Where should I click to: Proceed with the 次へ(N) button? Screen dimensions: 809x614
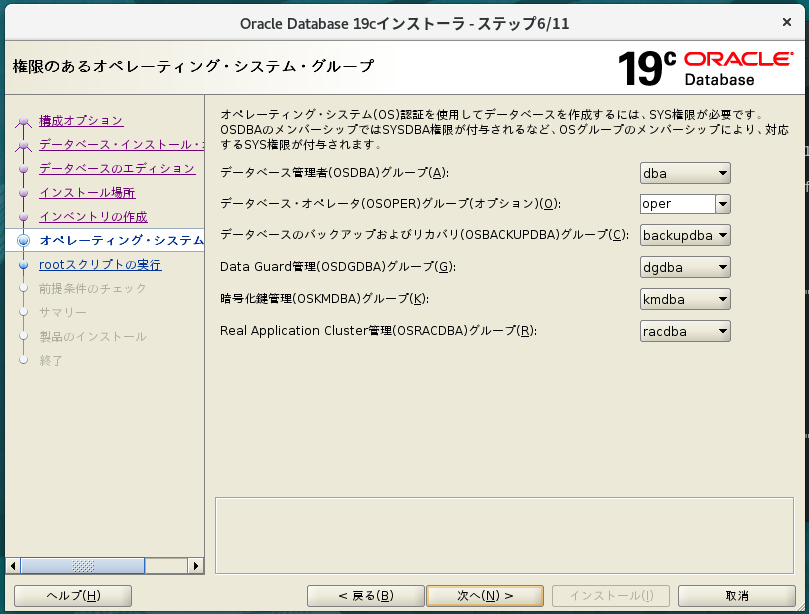tap(485, 596)
